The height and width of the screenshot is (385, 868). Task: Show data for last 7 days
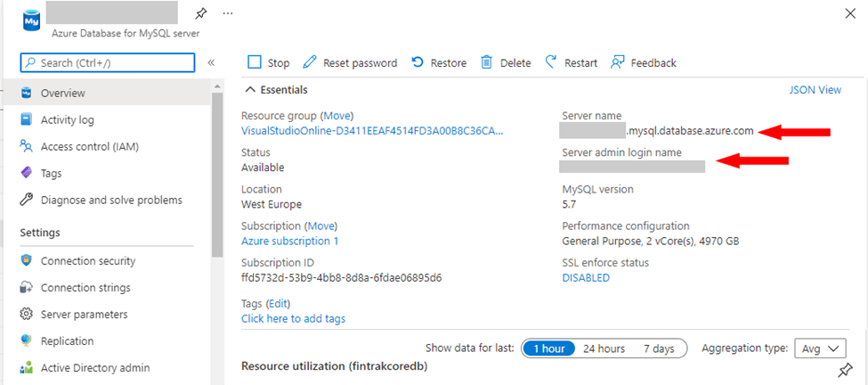(659, 348)
